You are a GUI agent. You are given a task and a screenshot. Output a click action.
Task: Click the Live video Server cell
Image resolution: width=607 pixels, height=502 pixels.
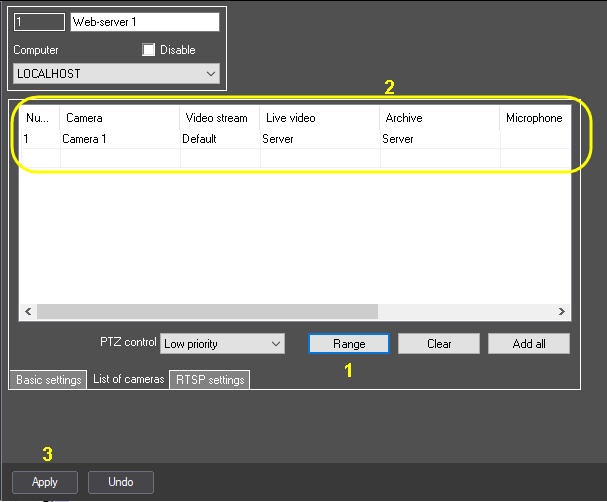(318, 139)
